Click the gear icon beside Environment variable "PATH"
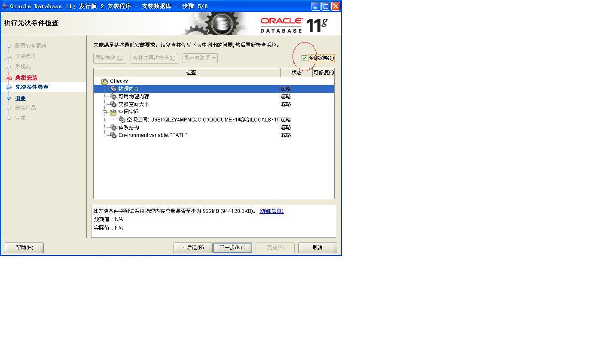Image resolution: width=592 pixels, height=364 pixels. (x=113, y=135)
